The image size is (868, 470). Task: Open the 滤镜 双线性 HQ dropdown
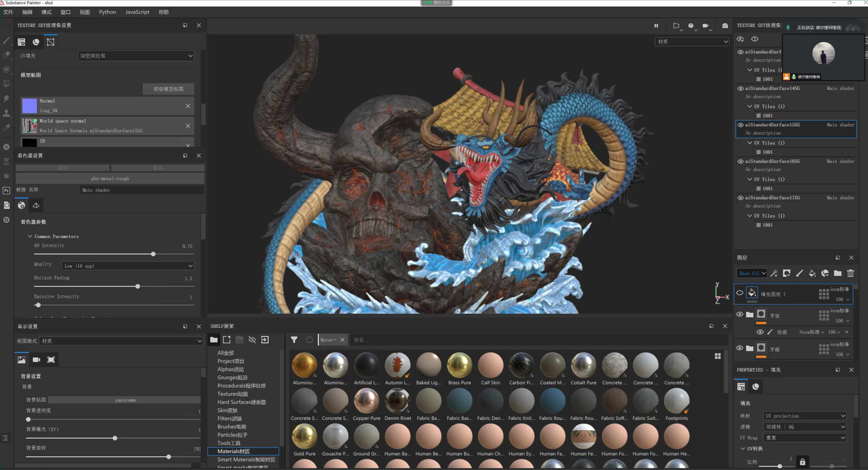point(805,427)
